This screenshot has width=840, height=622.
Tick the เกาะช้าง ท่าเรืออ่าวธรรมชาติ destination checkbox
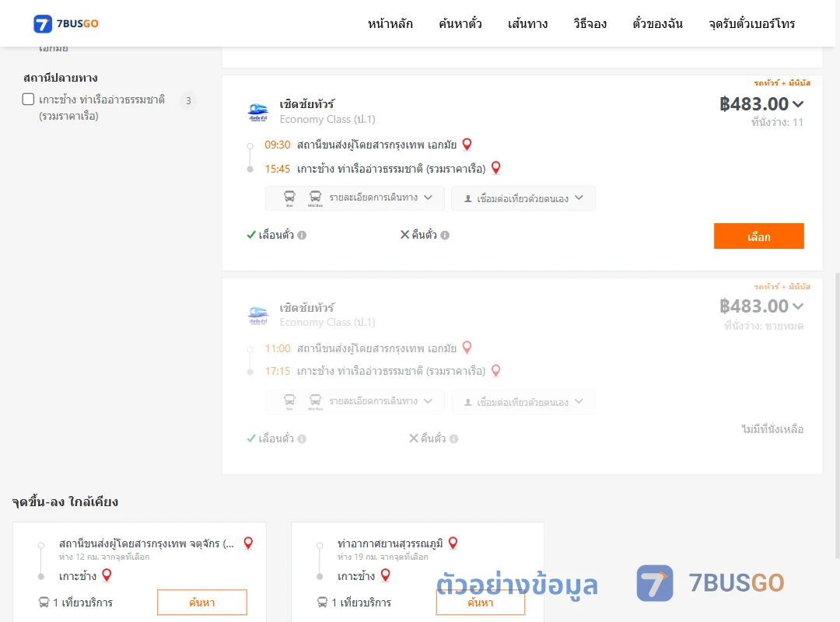[x=29, y=99]
